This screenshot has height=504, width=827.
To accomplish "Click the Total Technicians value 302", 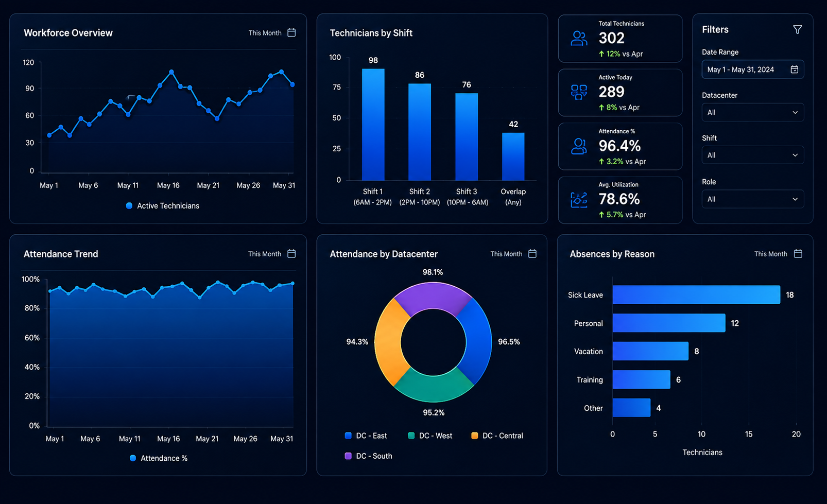I will click(611, 38).
